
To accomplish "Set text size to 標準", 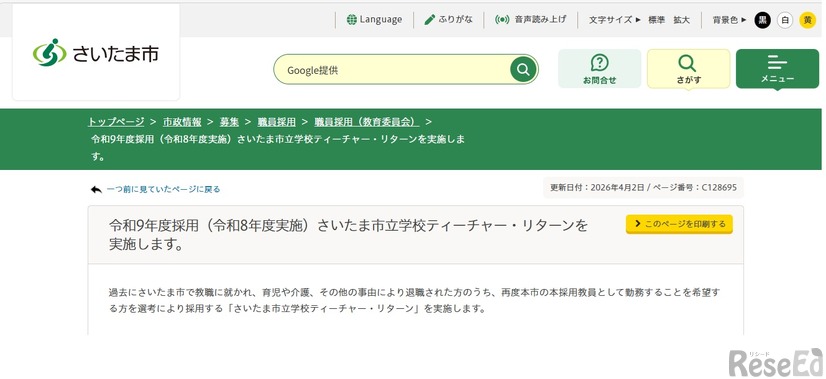I will (656, 20).
